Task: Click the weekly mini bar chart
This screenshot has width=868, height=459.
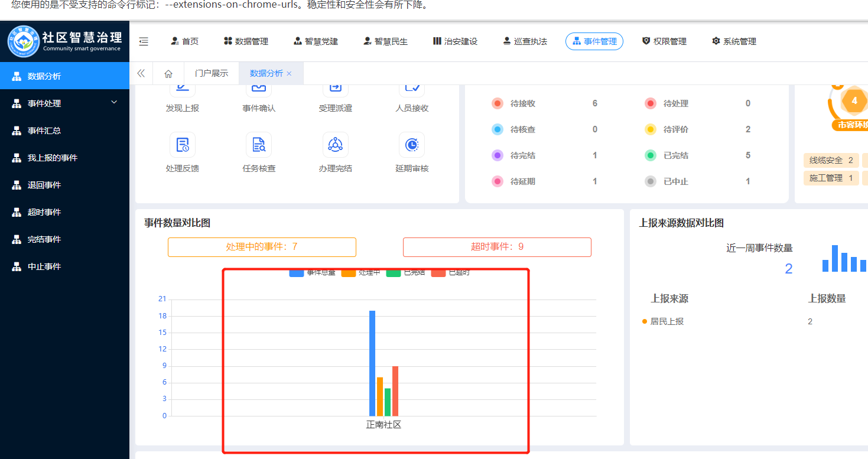Action: (x=844, y=258)
